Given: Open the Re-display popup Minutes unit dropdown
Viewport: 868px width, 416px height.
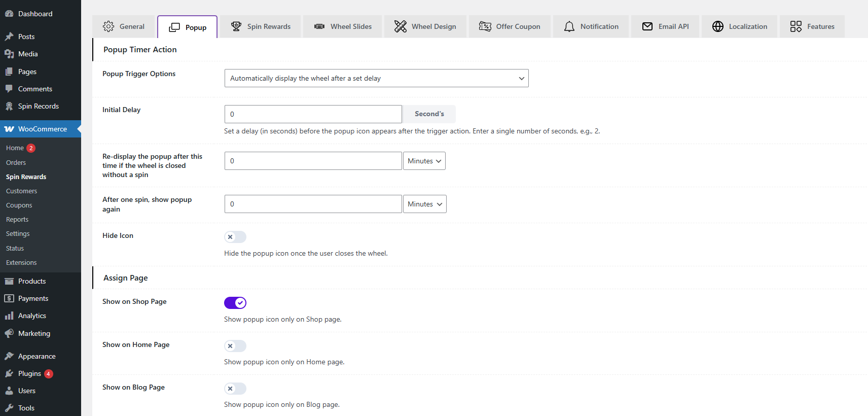Looking at the screenshot, I should pyautogui.click(x=424, y=161).
